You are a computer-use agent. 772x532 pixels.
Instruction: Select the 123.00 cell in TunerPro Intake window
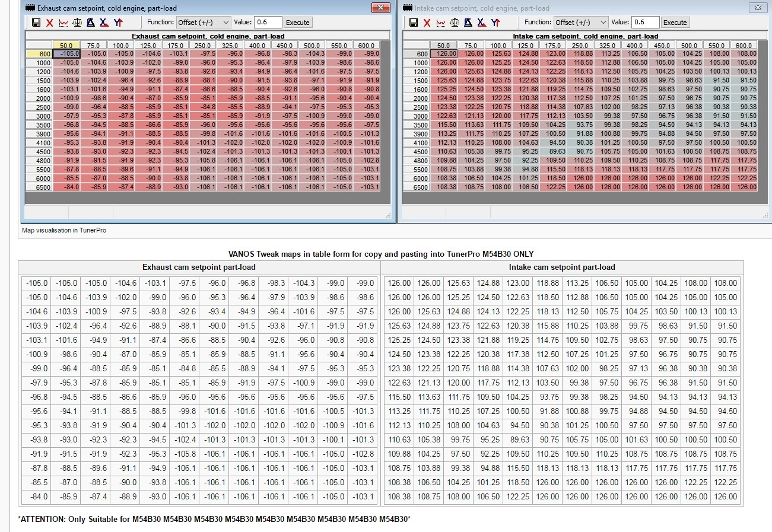[x=553, y=54]
